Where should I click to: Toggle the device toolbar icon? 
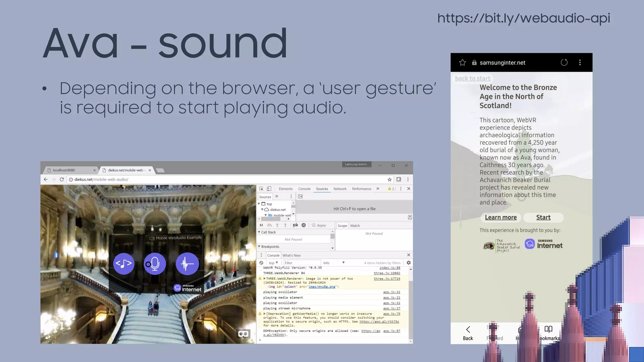(x=269, y=189)
